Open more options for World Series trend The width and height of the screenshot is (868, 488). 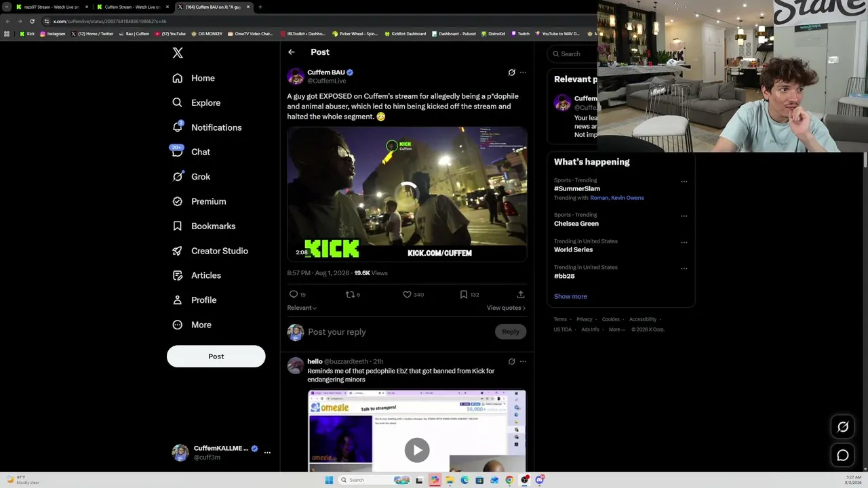(x=684, y=243)
